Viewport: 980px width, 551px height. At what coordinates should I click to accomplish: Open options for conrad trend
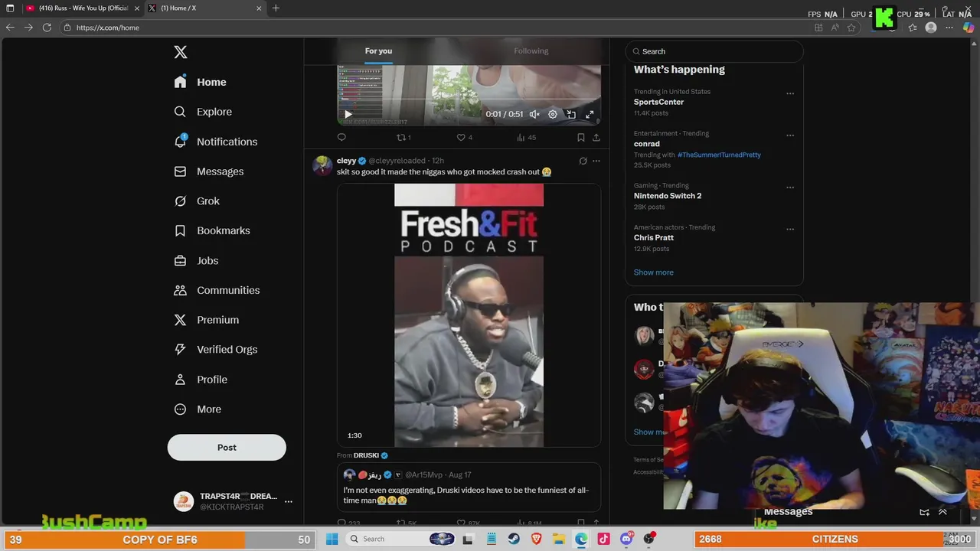[x=790, y=135]
